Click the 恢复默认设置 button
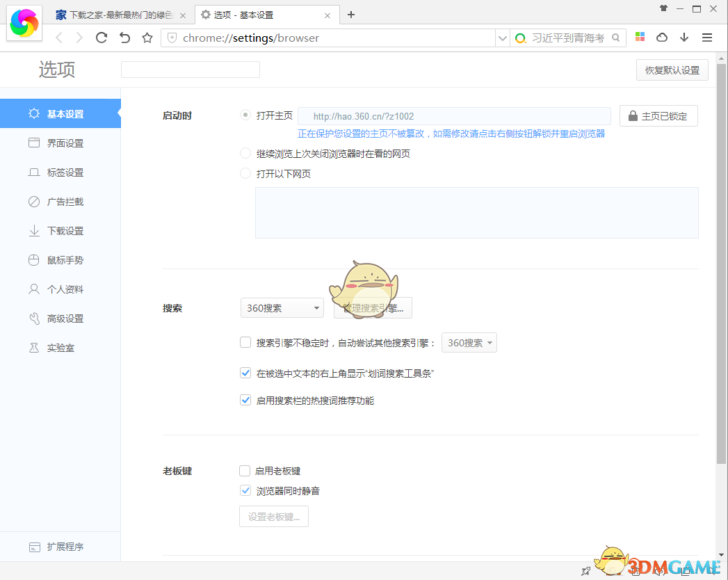 coord(671,70)
